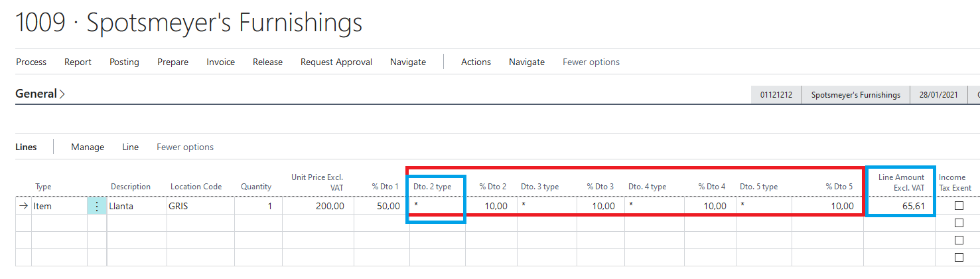The height and width of the screenshot is (279, 980).
Task: Open the Dto. 2 type cell with asterisk
Action: point(437,206)
